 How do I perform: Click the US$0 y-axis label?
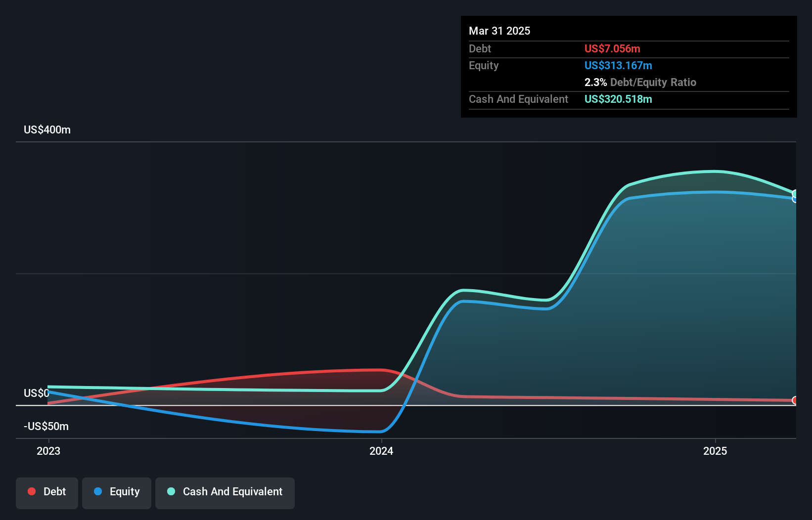coord(37,393)
